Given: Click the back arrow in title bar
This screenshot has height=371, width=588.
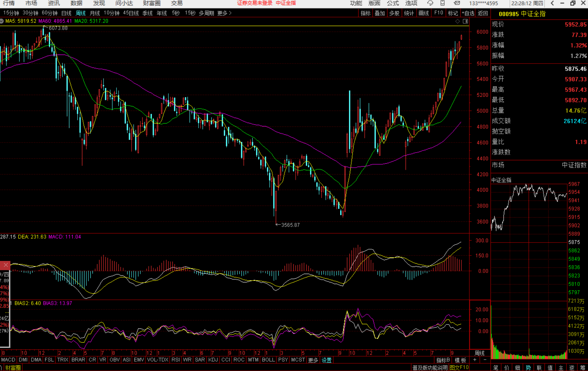Looking at the screenshot, I should (x=553, y=3).
